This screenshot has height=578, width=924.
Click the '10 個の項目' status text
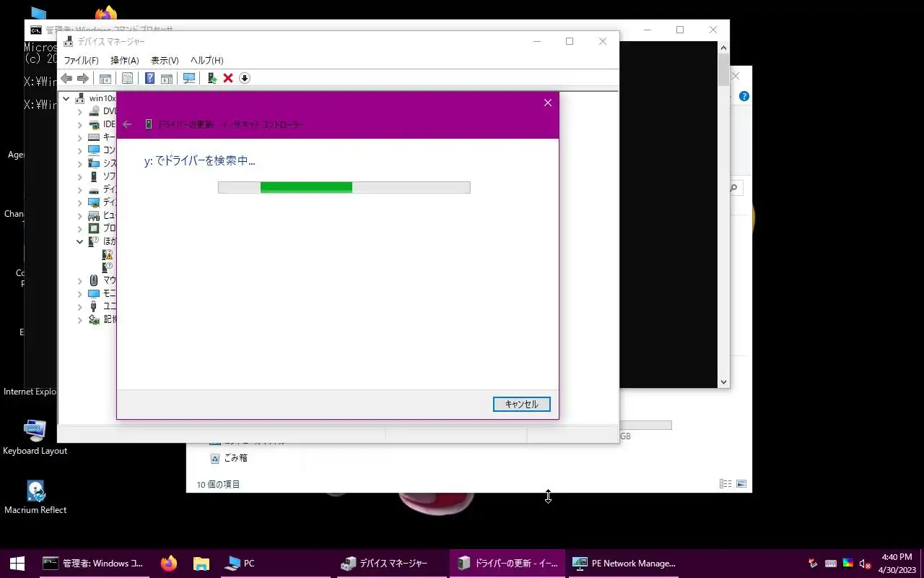(218, 485)
